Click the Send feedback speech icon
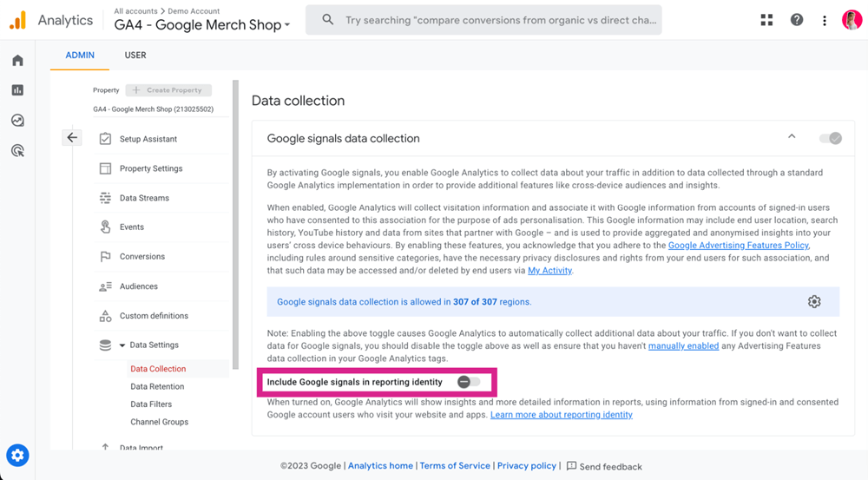The width and height of the screenshot is (868, 480). [571, 466]
